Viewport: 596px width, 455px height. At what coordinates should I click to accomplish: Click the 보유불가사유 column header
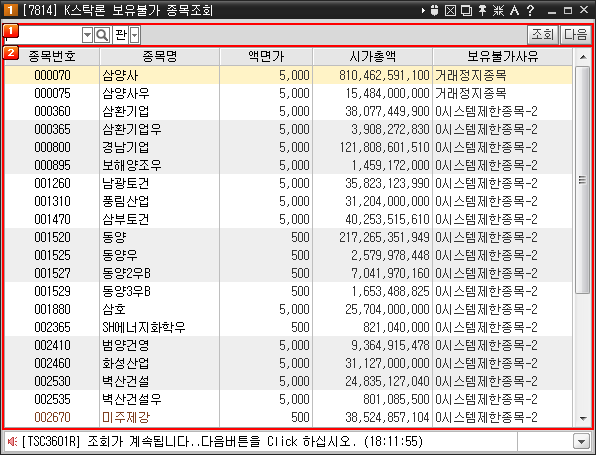click(x=502, y=57)
